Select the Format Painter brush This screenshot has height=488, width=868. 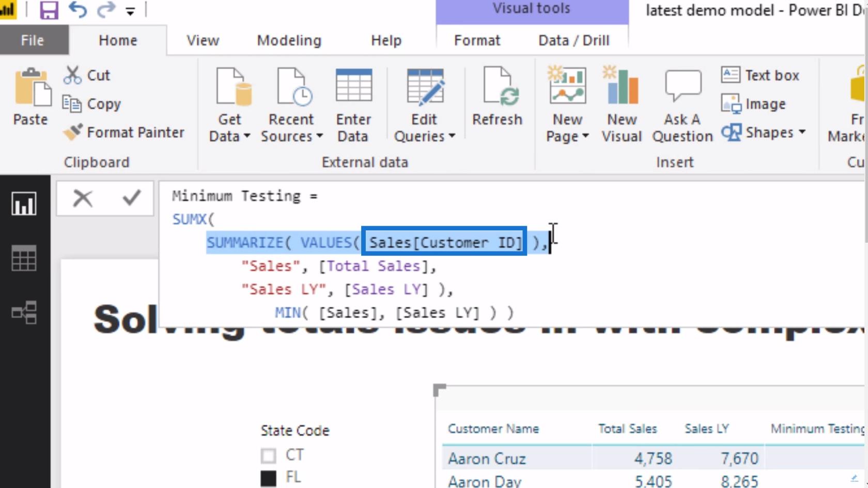pos(123,133)
